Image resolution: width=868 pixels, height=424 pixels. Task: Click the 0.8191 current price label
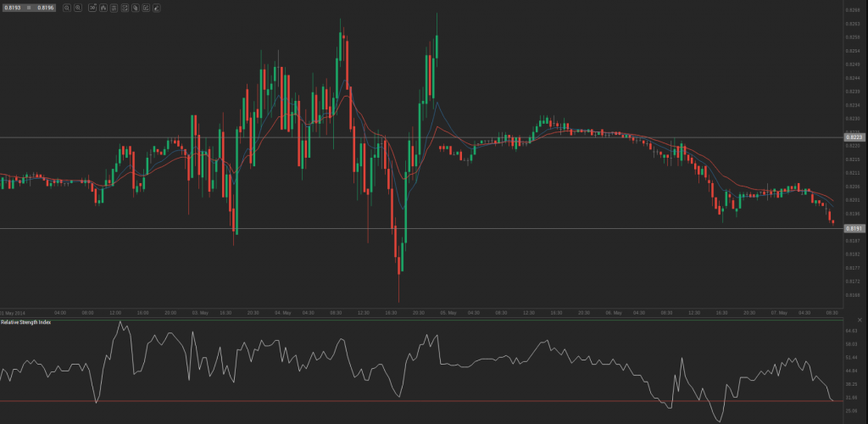(x=853, y=229)
